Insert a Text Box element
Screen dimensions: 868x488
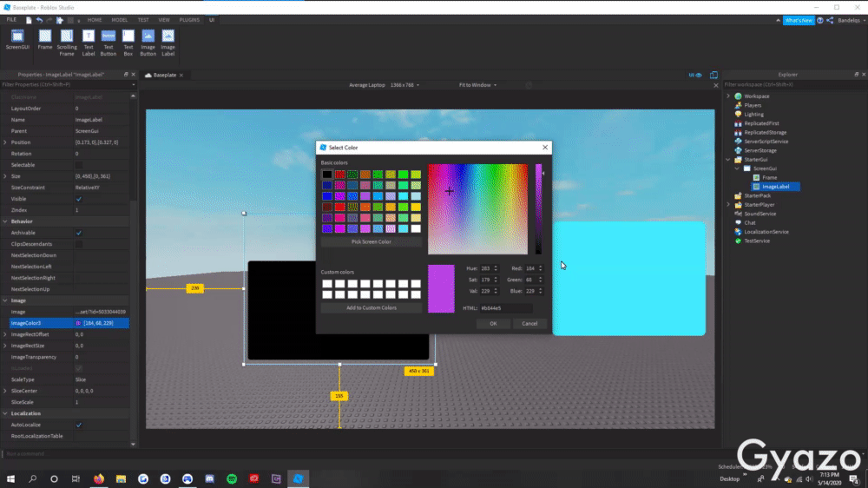pos(128,43)
